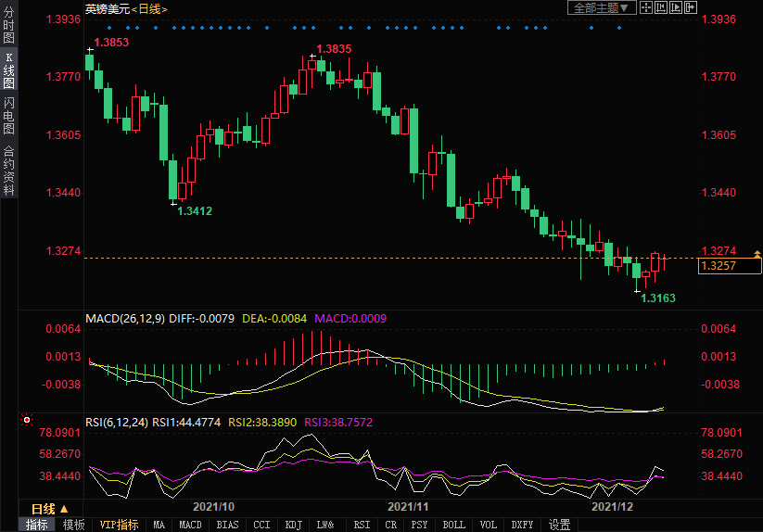
Task: Click the chart playback icon
Action: click(x=676, y=7)
